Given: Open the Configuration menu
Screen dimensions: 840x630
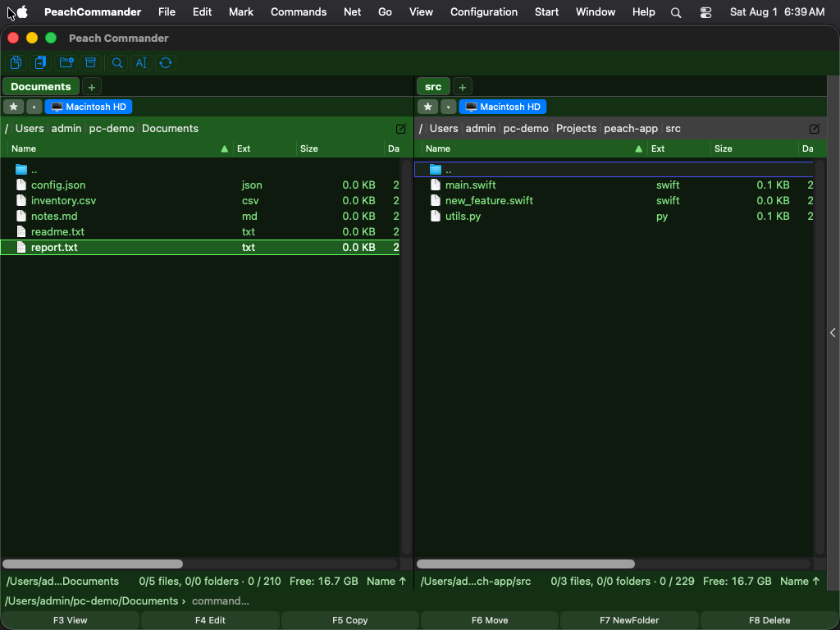Looking at the screenshot, I should point(484,11).
